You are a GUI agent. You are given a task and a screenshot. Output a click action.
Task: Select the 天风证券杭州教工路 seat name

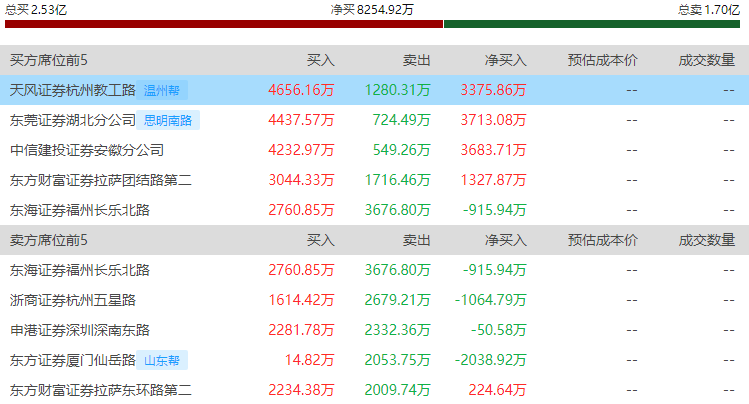pyautogui.click(x=73, y=90)
